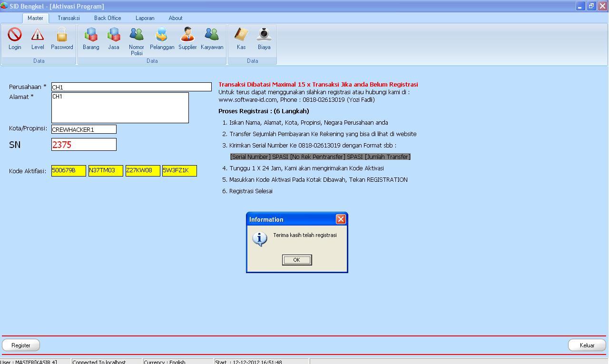Viewport: 609px width, 364px height.
Task: Restore the SID Bengkel window size
Action: pos(591,6)
